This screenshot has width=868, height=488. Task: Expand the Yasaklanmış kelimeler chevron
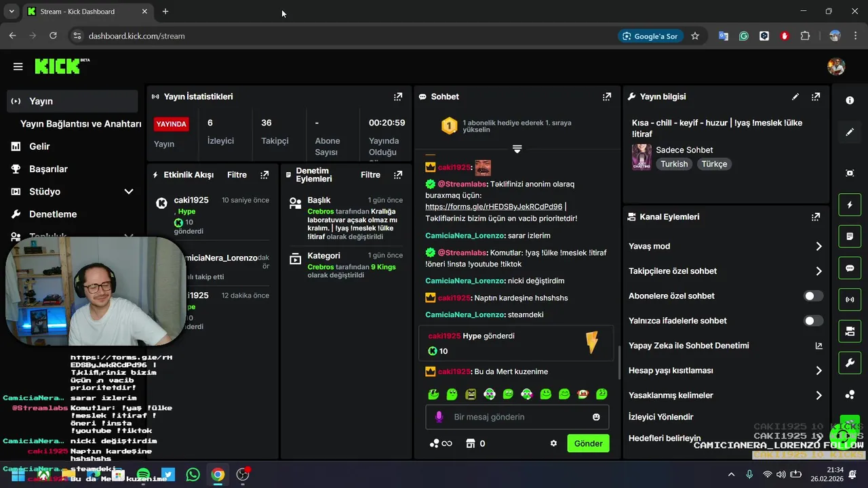click(818, 395)
